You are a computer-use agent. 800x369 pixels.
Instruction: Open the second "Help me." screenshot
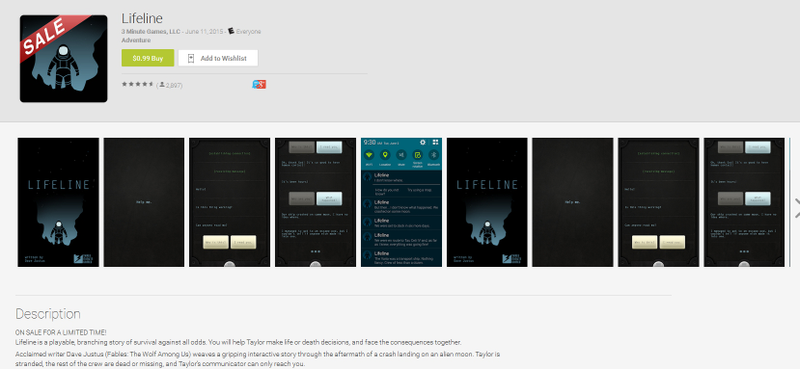point(573,202)
